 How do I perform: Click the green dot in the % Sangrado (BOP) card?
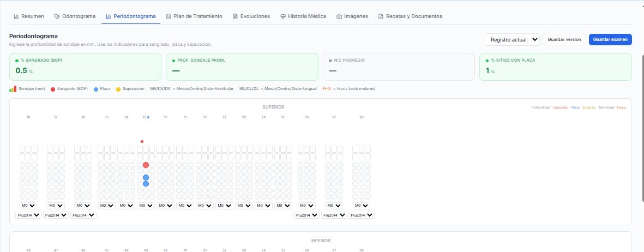coord(17,61)
